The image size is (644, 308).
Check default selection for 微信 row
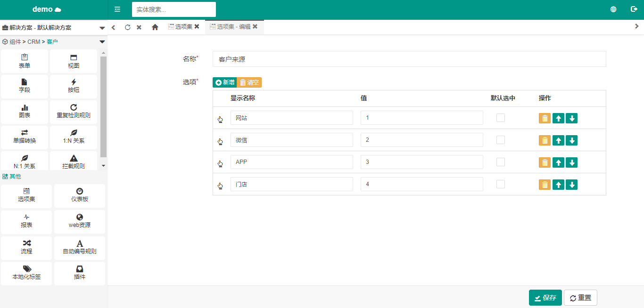point(501,140)
